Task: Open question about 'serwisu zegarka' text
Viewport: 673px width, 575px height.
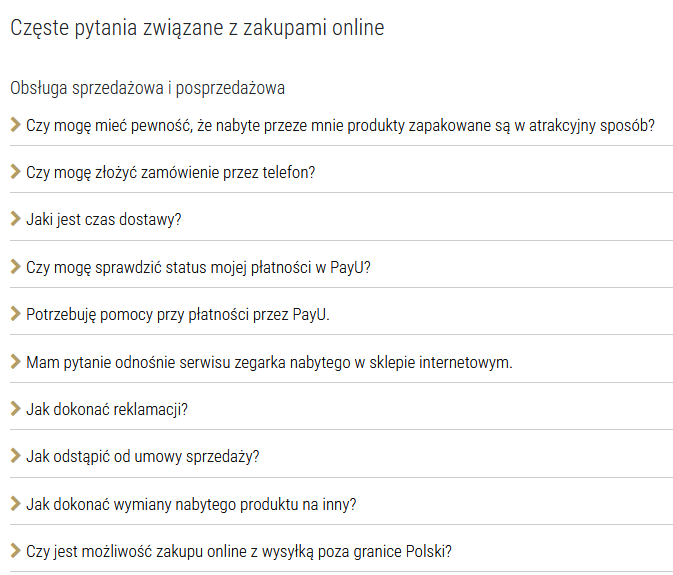Action: click(269, 362)
